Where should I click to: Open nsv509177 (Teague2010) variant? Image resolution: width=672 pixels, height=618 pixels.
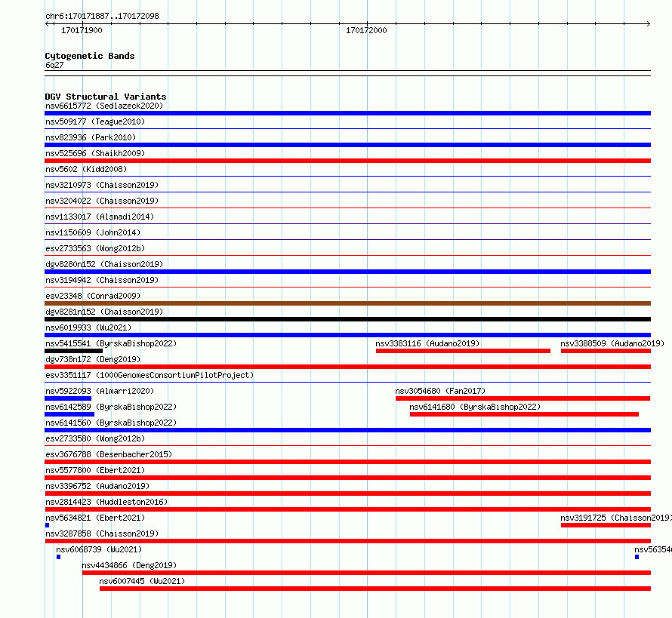[x=95, y=121]
